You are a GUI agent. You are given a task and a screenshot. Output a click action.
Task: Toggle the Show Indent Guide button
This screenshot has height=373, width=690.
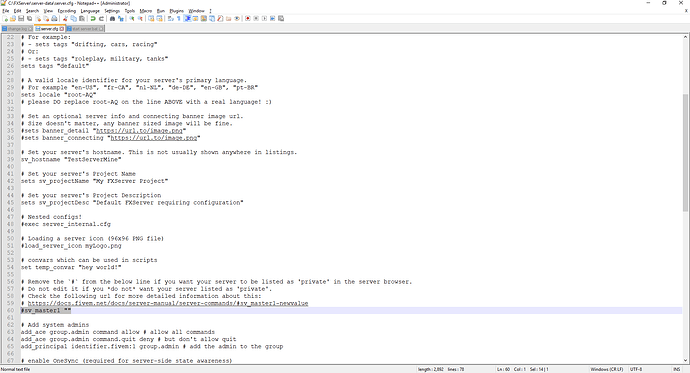click(187, 18)
